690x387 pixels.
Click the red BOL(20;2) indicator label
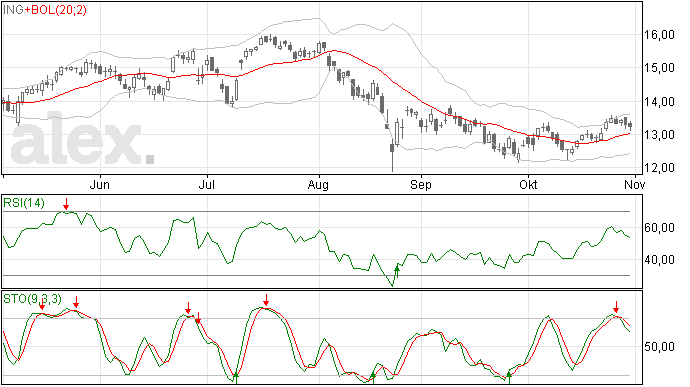[x=55, y=10]
